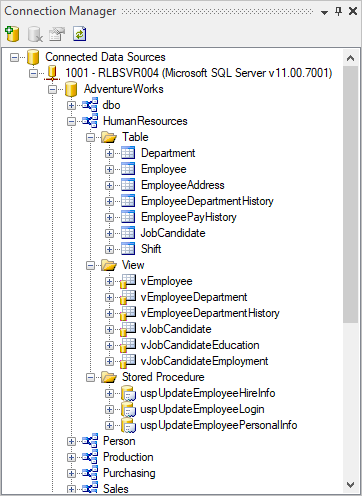Click the Shift table icon
Image resolution: width=362 pixels, height=496 pixels.
tap(128, 249)
